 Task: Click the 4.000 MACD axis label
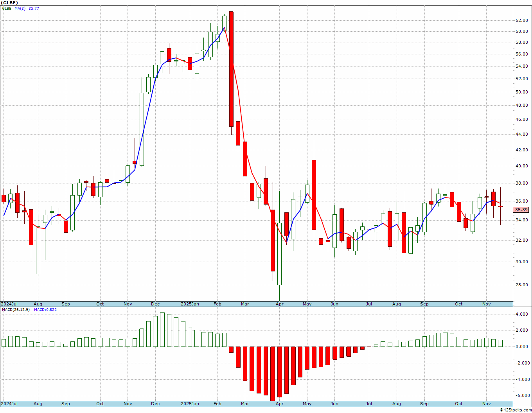522,314
